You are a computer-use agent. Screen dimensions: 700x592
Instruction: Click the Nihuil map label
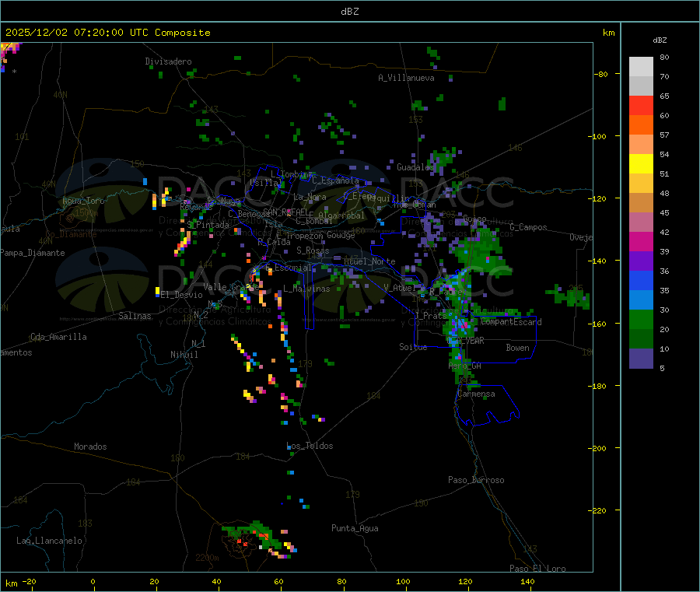tap(184, 355)
